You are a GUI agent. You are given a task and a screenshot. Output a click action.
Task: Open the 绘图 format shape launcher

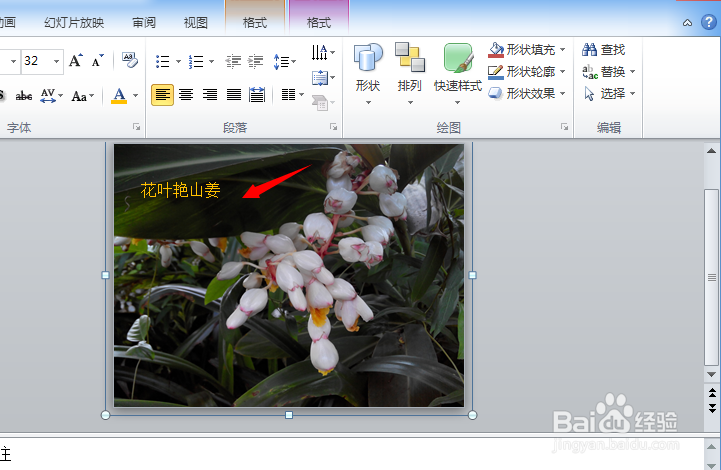coord(564,127)
